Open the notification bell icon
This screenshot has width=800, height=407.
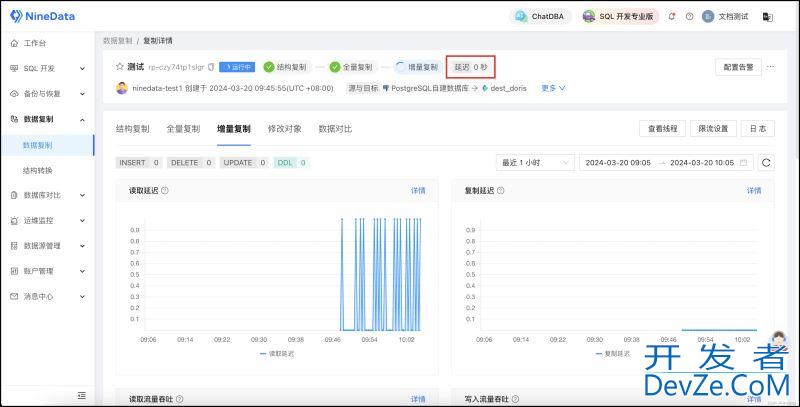[672, 16]
